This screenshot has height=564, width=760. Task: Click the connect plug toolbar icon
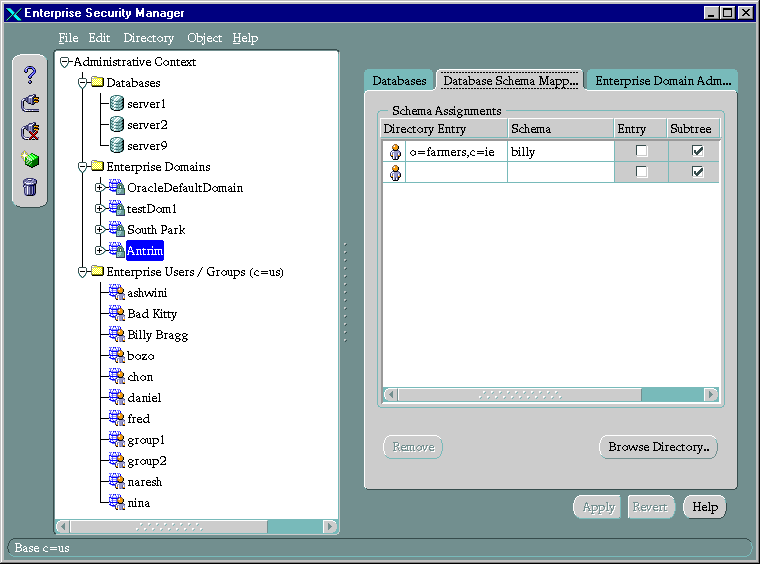[x=30, y=103]
